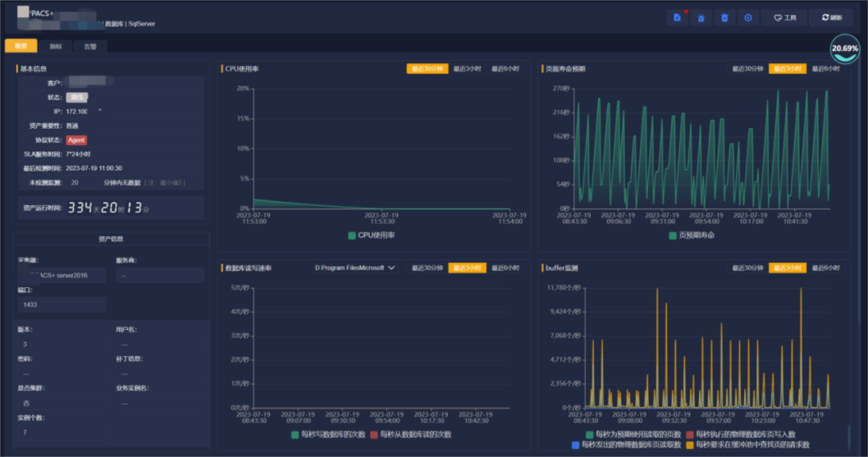The image size is (868, 457).
Task: Select 最近6小时 for 数据库读写速率 chart
Action: pyautogui.click(x=506, y=268)
